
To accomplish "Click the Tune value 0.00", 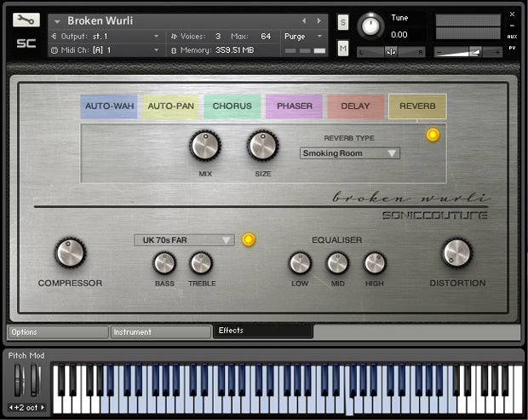I will click(399, 35).
